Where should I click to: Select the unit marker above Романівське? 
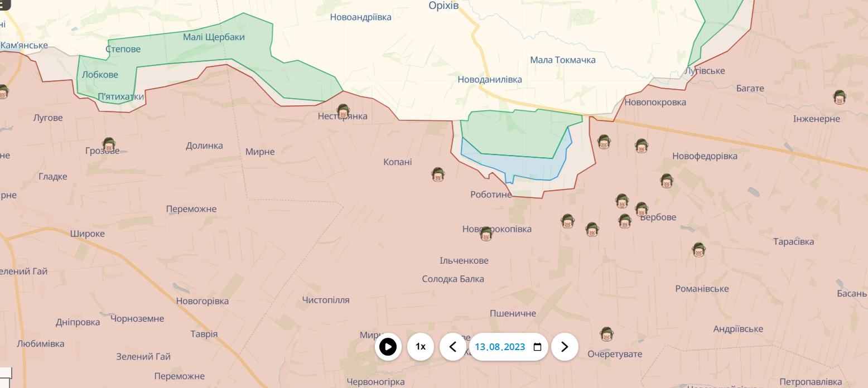point(698,249)
